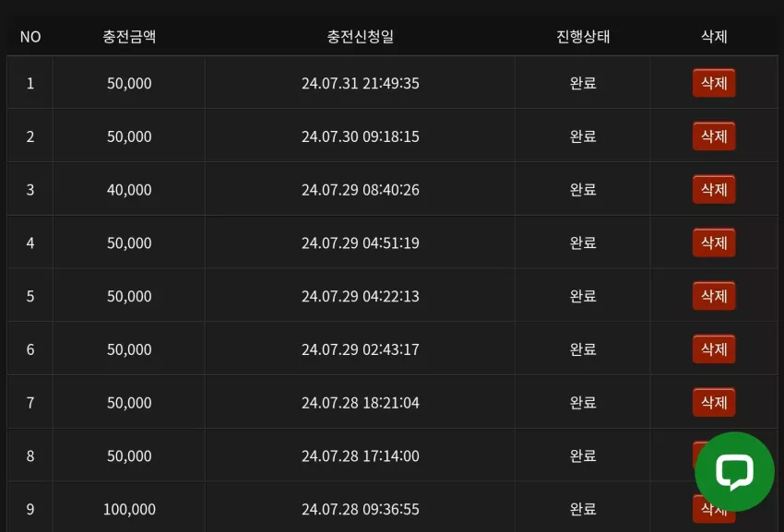
Task: Select the 100,000 charge amount cell
Action: pos(129,509)
